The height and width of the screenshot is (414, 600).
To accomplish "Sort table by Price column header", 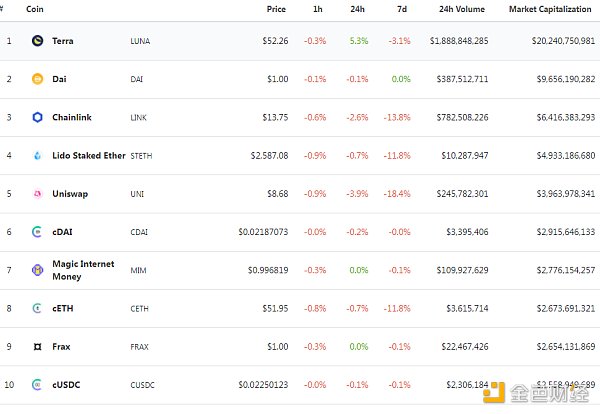I will (276, 9).
